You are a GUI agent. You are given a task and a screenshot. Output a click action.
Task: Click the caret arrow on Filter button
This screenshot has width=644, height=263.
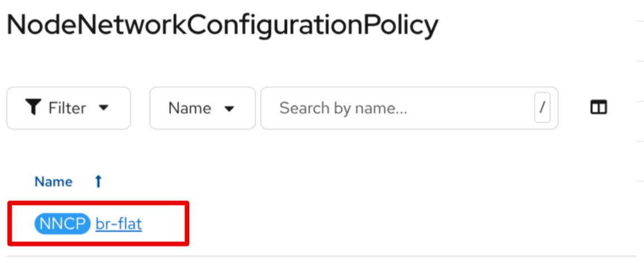[103, 108]
